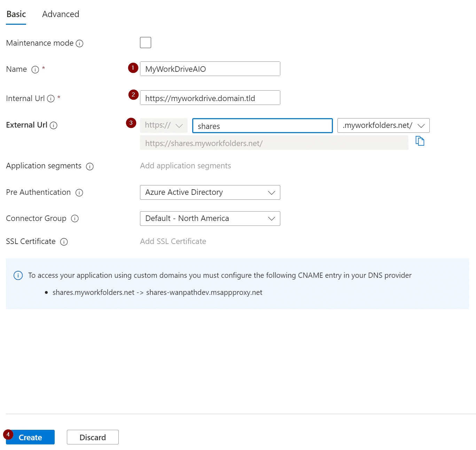The width and height of the screenshot is (476, 450).
Task: Click the Create button
Action: click(30, 437)
